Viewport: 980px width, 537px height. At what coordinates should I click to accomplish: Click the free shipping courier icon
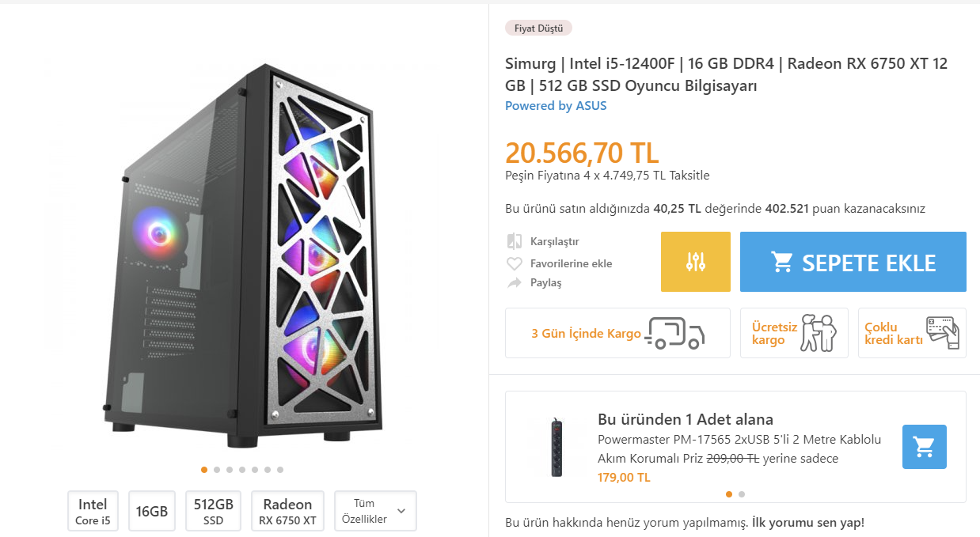pyautogui.click(x=818, y=333)
